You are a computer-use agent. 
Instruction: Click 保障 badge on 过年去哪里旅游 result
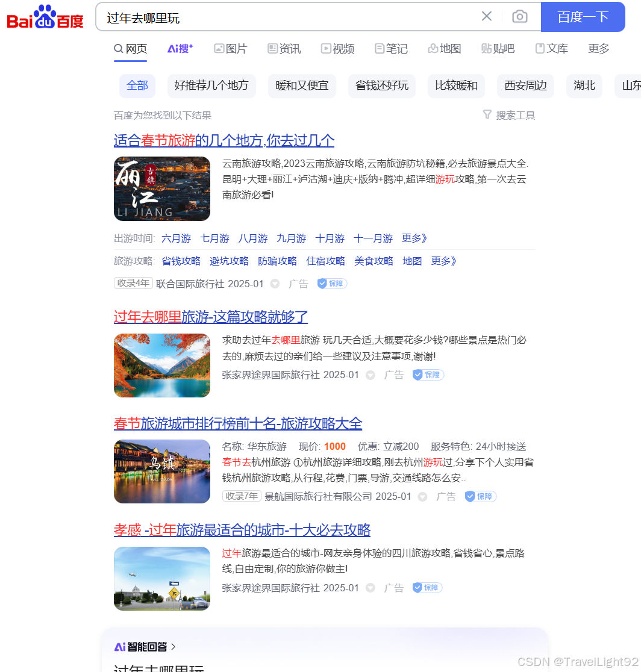428,375
